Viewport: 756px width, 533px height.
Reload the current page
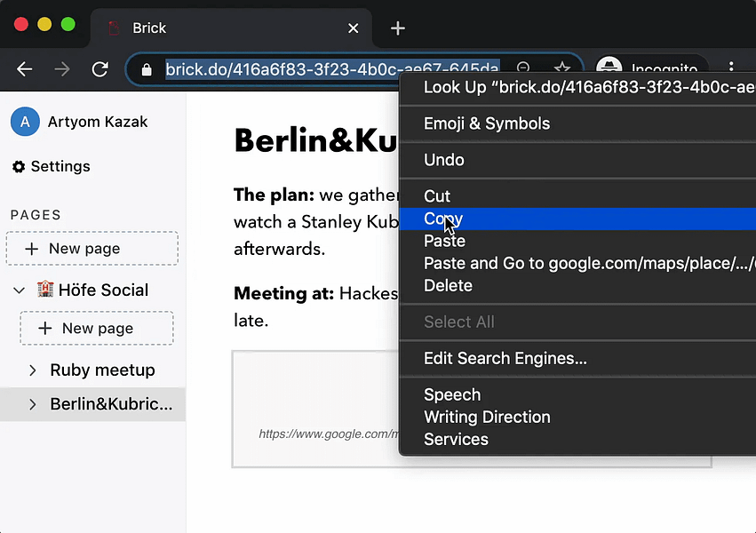[100, 69]
